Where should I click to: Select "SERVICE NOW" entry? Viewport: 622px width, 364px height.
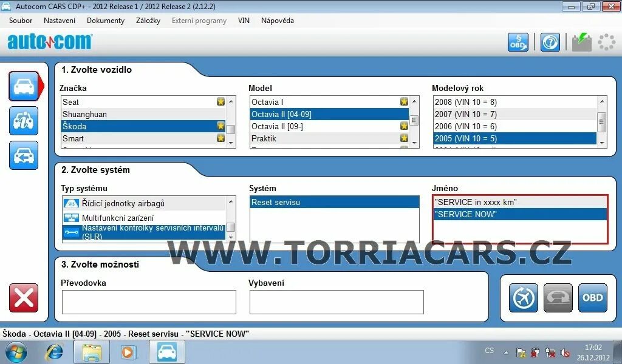pos(520,214)
